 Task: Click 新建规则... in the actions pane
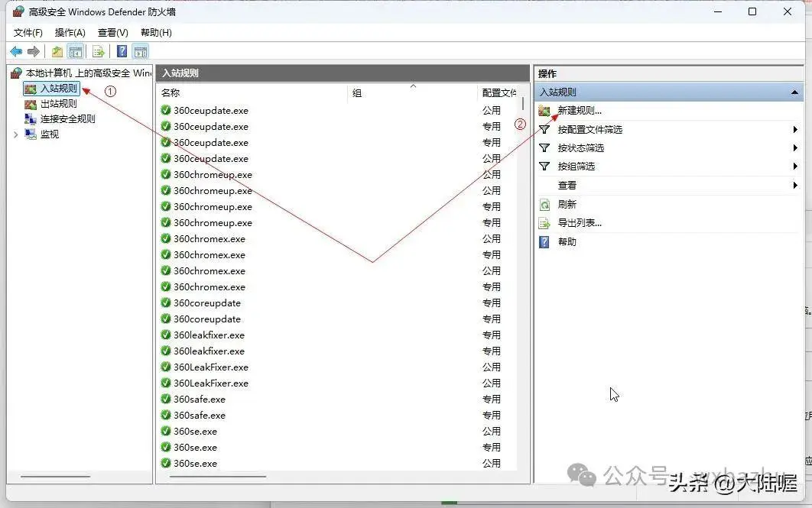(580, 111)
